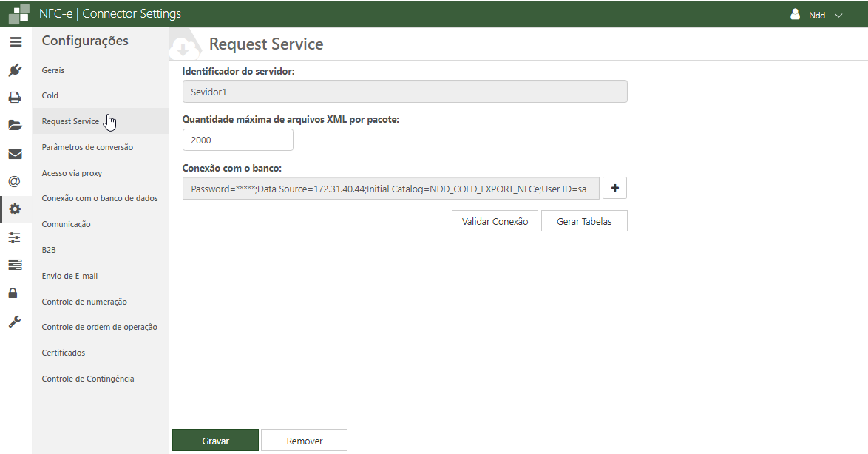
Task: Select the envelope mail icon
Action: click(15, 154)
